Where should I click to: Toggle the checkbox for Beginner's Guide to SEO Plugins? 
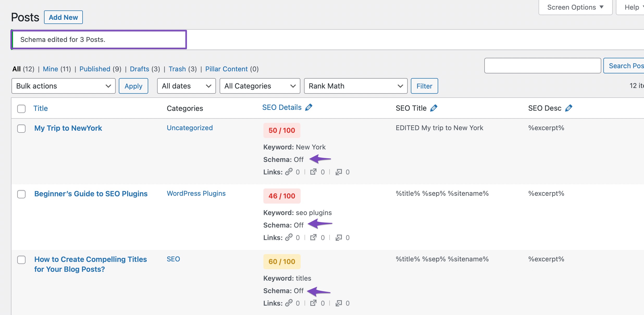click(21, 193)
